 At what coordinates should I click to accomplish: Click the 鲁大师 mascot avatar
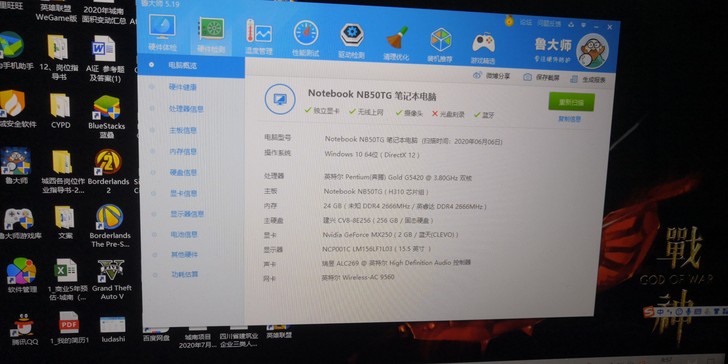(x=592, y=51)
